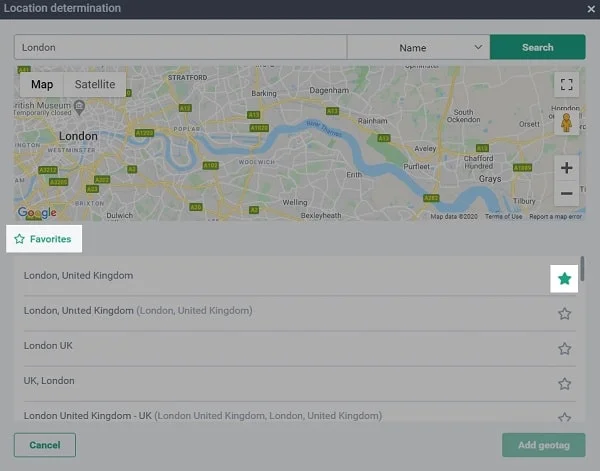
Task: Toggle fullscreen map view icon
Action: click(566, 84)
